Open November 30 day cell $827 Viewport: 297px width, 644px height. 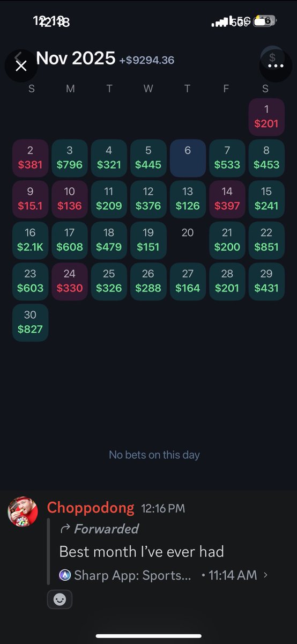click(x=31, y=323)
